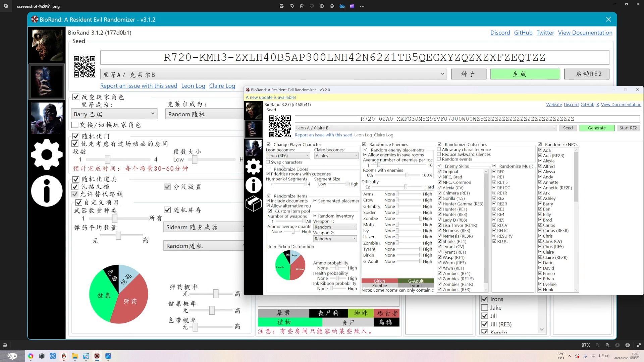This screenshot has width=644, height=362.
Task: Enable 'Randomize Doors' checkbox in v3.2.0
Action: coord(269,169)
